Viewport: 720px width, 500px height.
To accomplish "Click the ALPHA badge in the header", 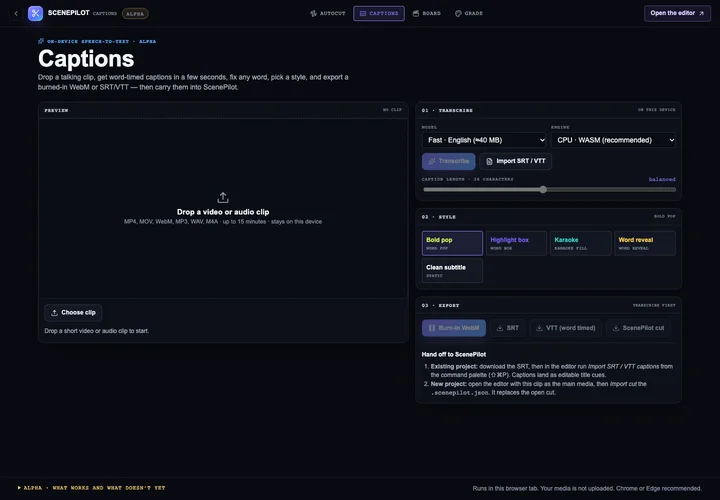I will (x=135, y=14).
